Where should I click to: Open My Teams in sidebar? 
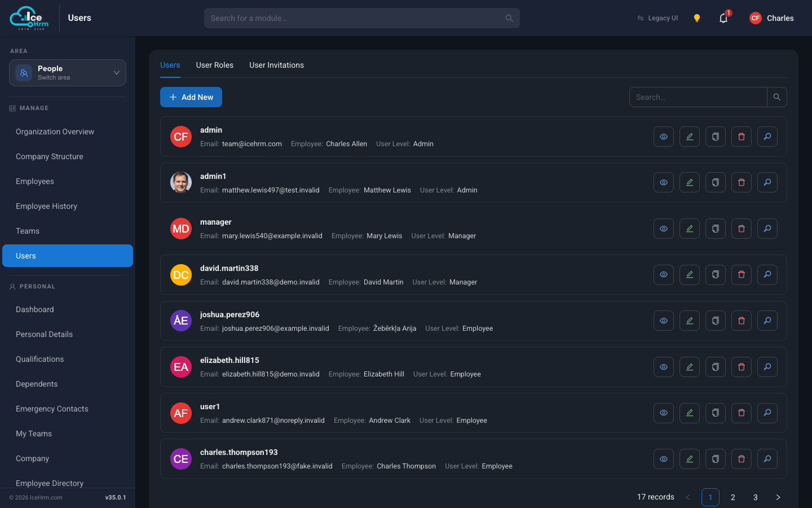[x=68, y=433]
